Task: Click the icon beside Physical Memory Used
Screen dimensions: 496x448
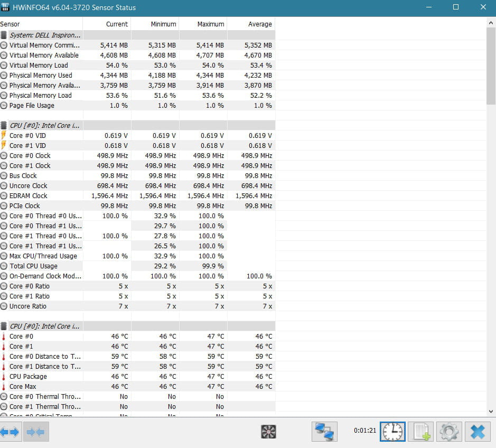Action: point(4,76)
